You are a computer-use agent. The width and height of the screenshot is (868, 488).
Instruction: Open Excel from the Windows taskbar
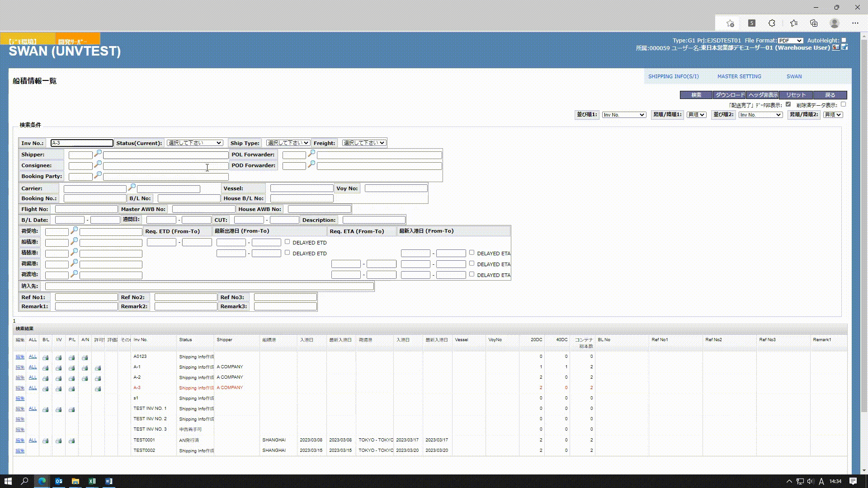pos(92,481)
